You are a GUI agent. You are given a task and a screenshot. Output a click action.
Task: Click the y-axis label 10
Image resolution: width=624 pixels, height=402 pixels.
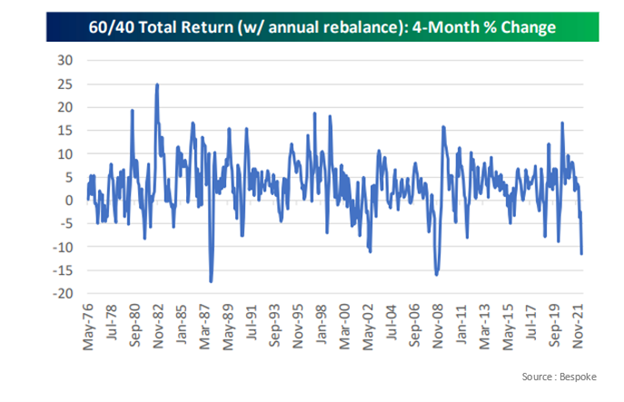[x=65, y=154]
